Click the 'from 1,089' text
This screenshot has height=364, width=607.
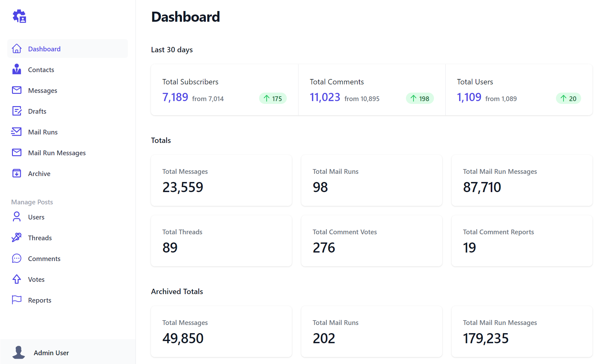(501, 99)
